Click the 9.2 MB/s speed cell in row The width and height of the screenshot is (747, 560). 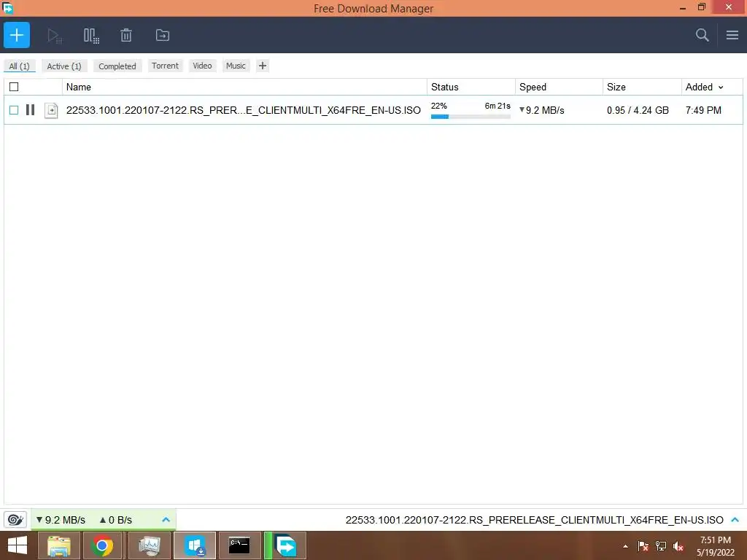pos(542,110)
